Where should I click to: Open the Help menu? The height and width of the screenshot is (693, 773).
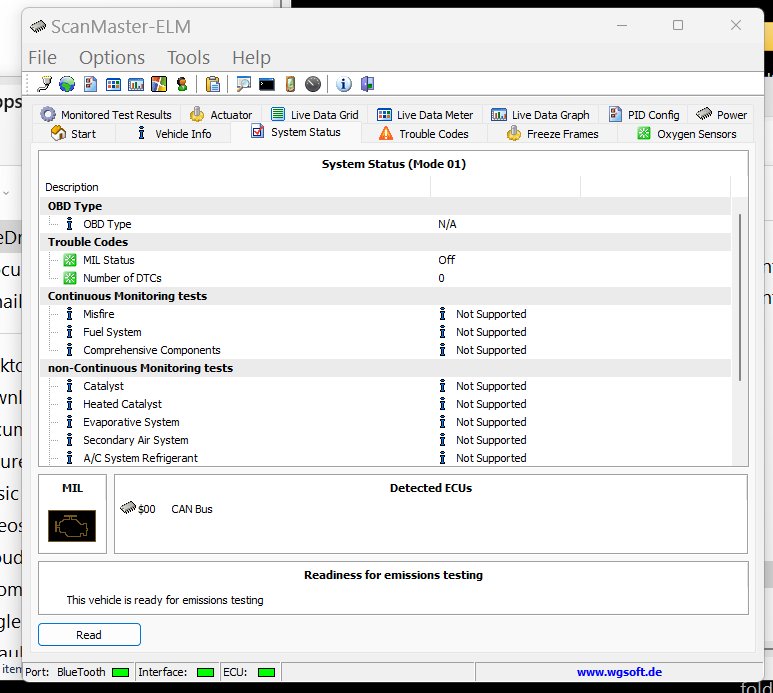251,58
